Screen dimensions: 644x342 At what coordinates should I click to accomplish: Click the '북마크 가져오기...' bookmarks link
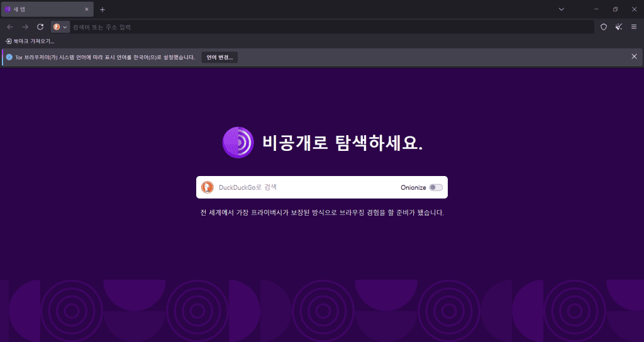pyautogui.click(x=30, y=41)
